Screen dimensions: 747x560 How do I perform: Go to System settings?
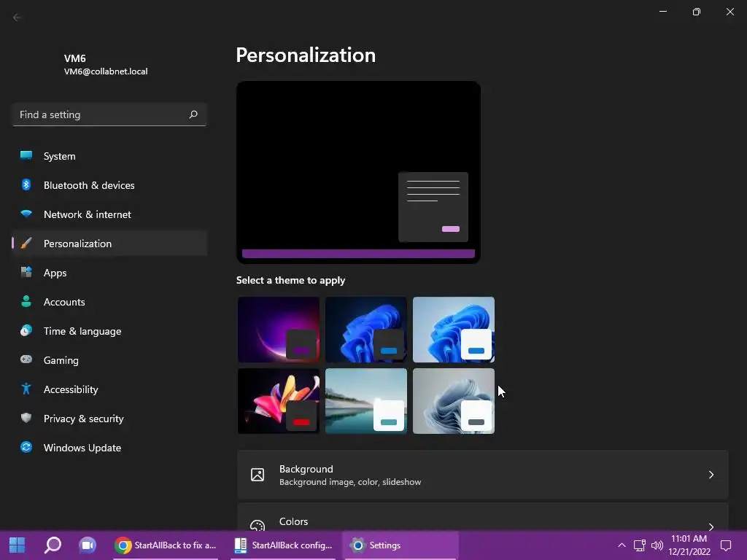click(109, 156)
